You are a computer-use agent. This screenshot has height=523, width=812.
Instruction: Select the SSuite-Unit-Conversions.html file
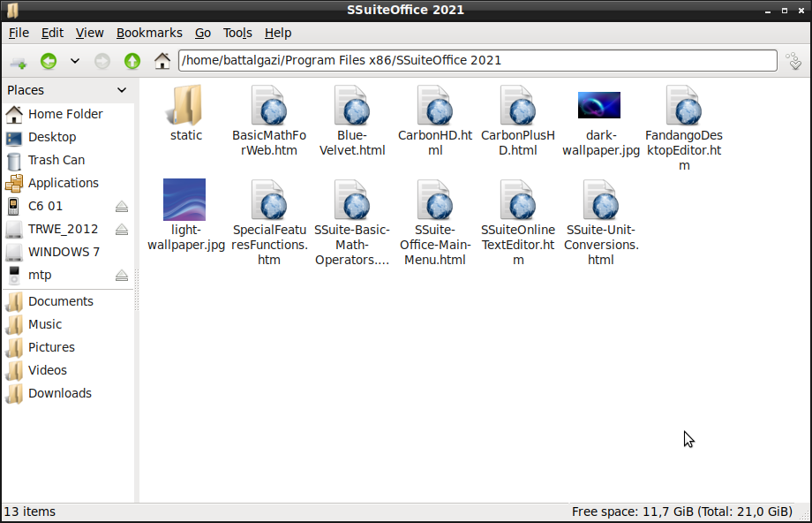pos(601,223)
